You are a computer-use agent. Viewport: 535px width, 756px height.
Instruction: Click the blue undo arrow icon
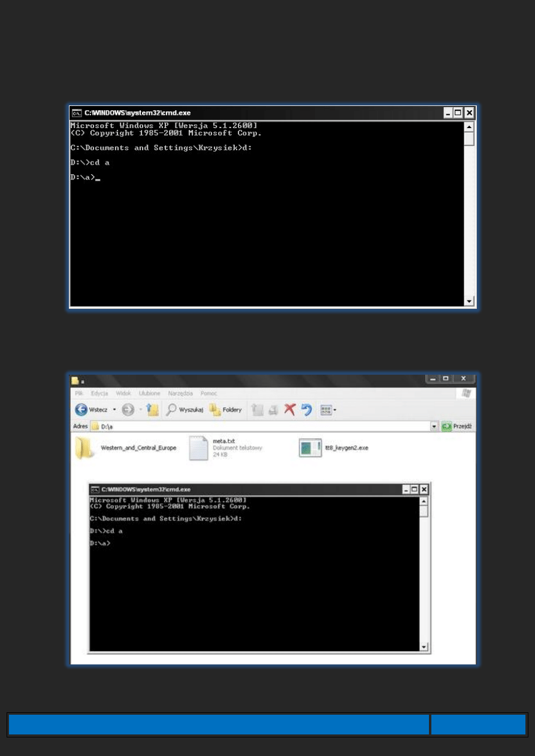[307, 410]
